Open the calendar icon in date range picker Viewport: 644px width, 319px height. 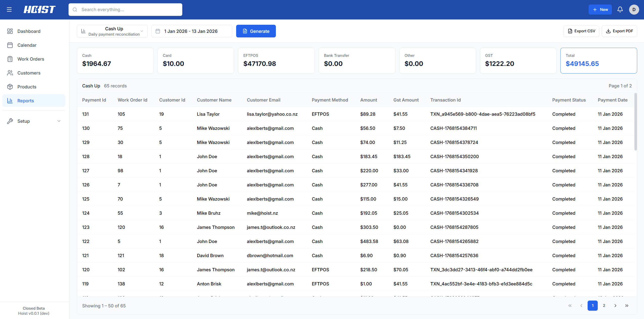click(x=158, y=31)
